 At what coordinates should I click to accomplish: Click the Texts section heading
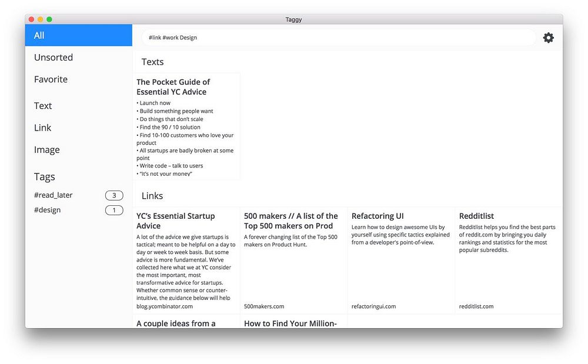tap(153, 62)
